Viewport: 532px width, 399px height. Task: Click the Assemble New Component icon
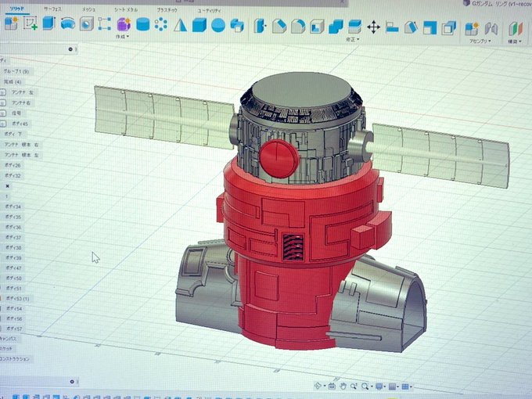472,28
